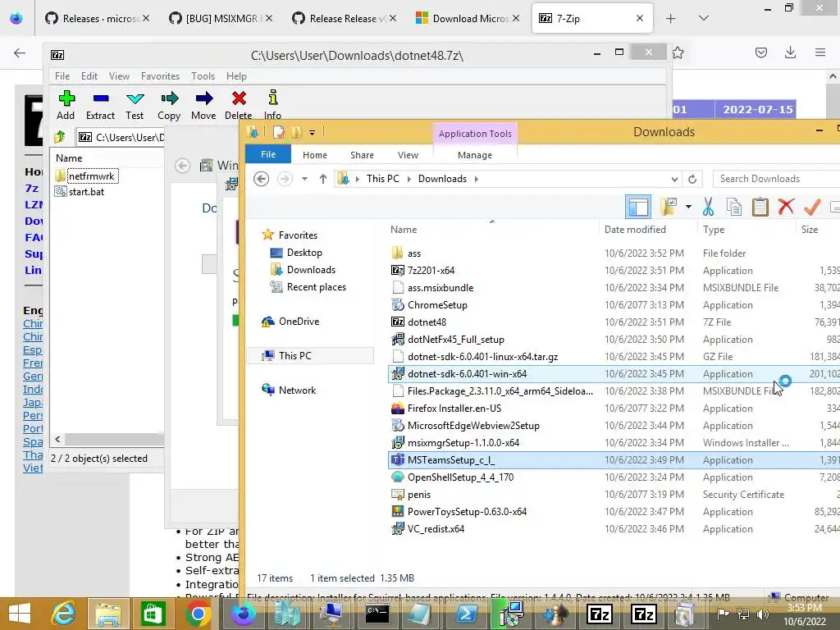Click the red X delete icon in Explorer

(786, 207)
